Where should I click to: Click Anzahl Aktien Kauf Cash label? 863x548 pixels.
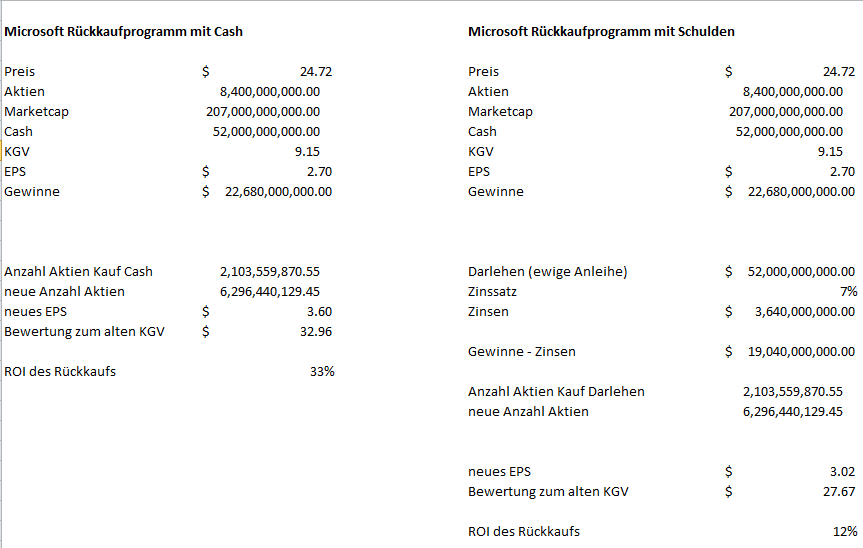(78, 271)
